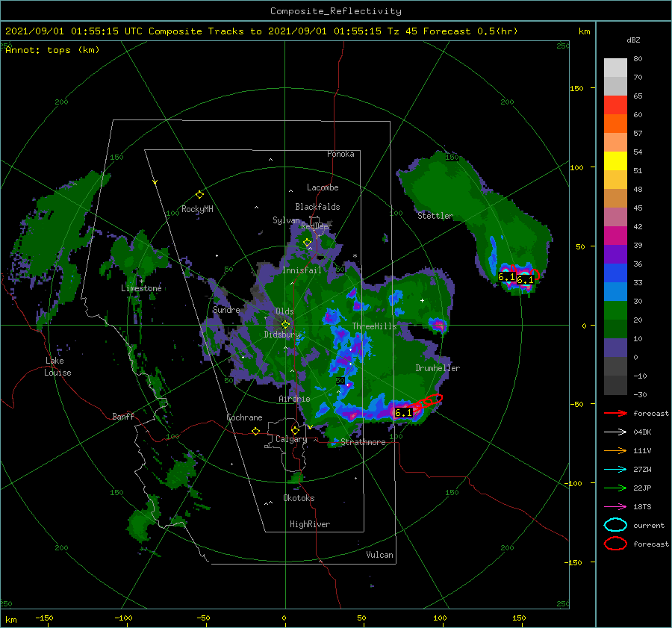Select the Drumheller label

[438, 368]
